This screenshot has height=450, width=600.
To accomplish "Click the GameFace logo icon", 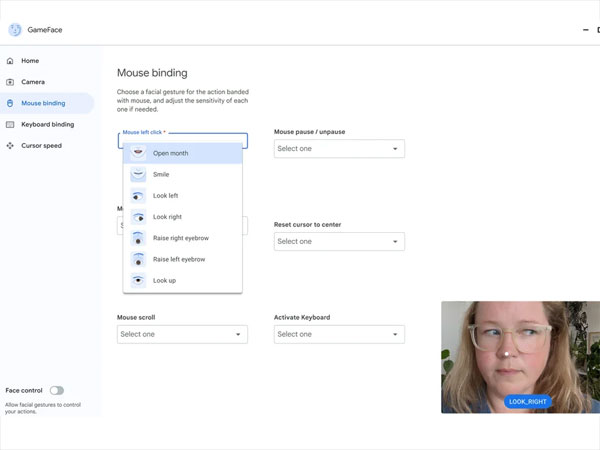I will click(x=15, y=30).
